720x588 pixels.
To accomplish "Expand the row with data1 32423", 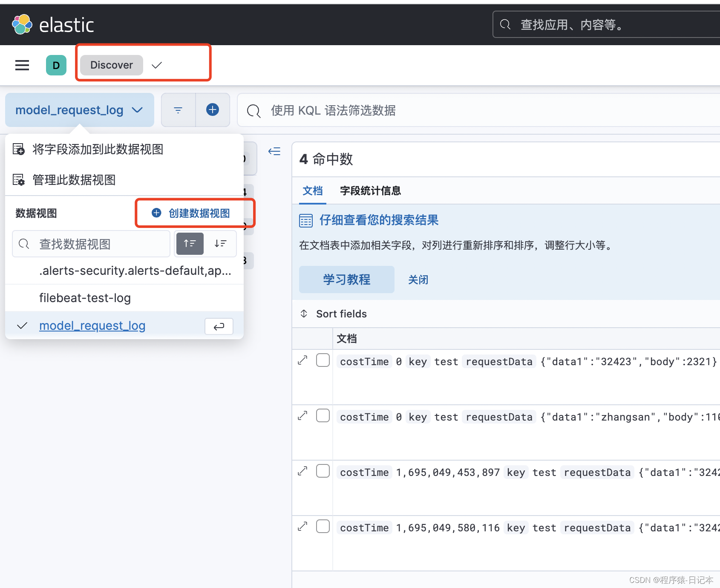I will point(302,360).
